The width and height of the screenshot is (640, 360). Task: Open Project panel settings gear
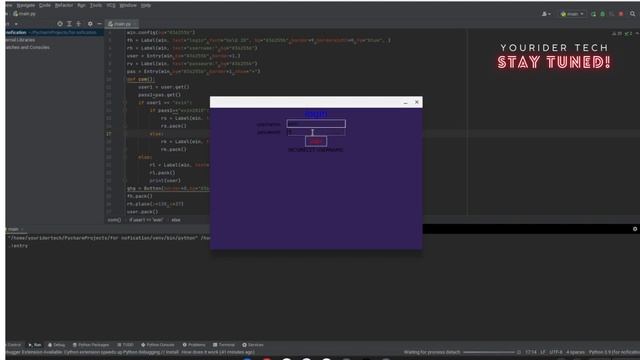click(x=90, y=24)
